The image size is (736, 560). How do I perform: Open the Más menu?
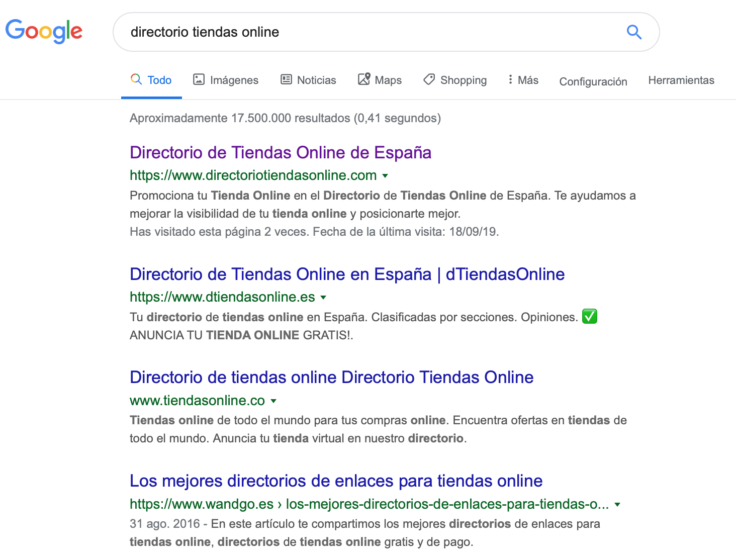click(523, 80)
